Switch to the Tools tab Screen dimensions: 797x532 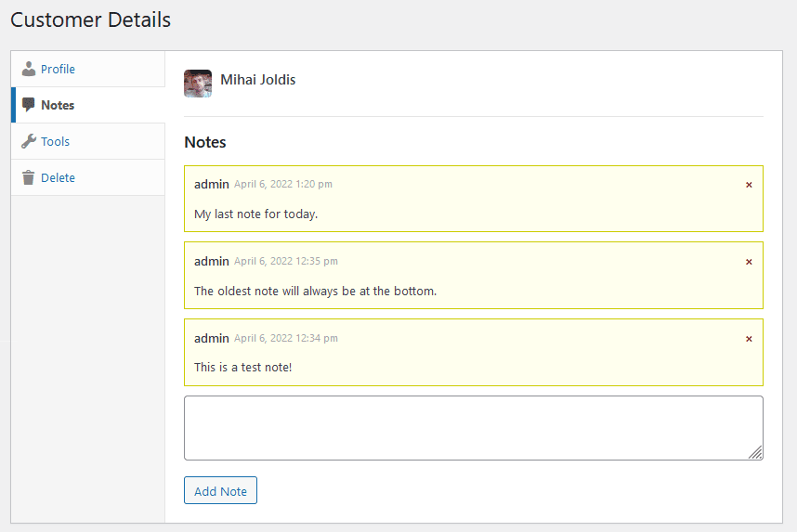click(x=55, y=141)
